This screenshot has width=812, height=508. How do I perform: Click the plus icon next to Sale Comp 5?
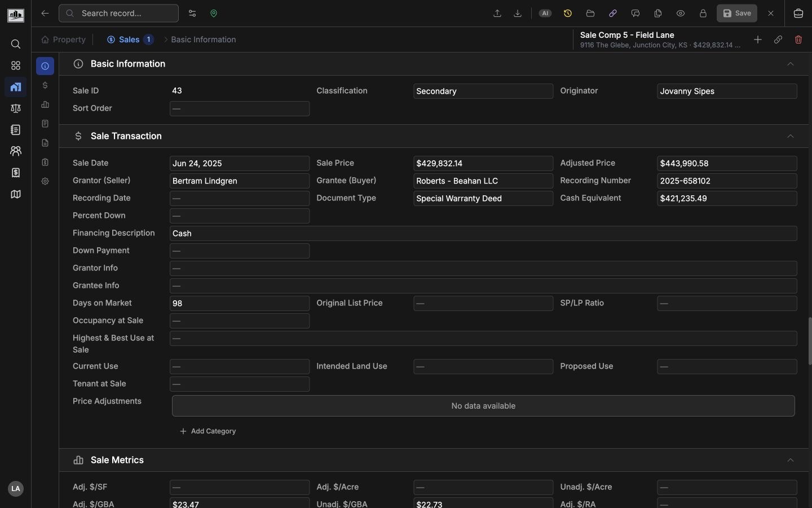pos(758,40)
